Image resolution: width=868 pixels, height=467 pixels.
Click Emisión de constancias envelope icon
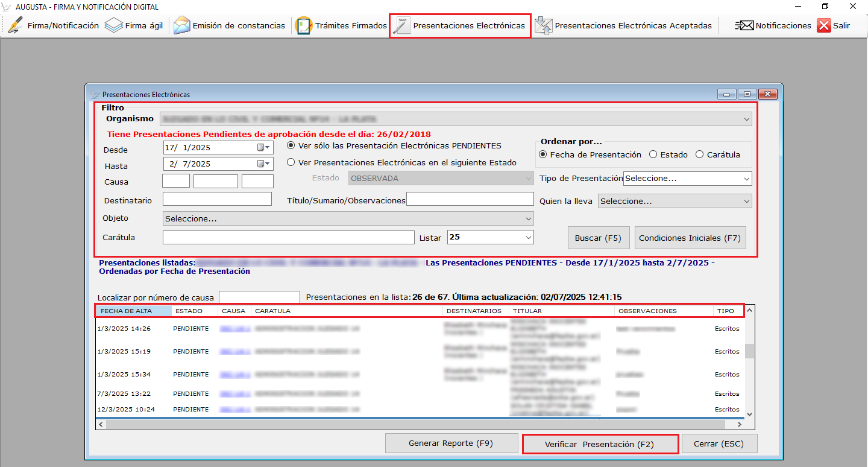click(x=181, y=26)
